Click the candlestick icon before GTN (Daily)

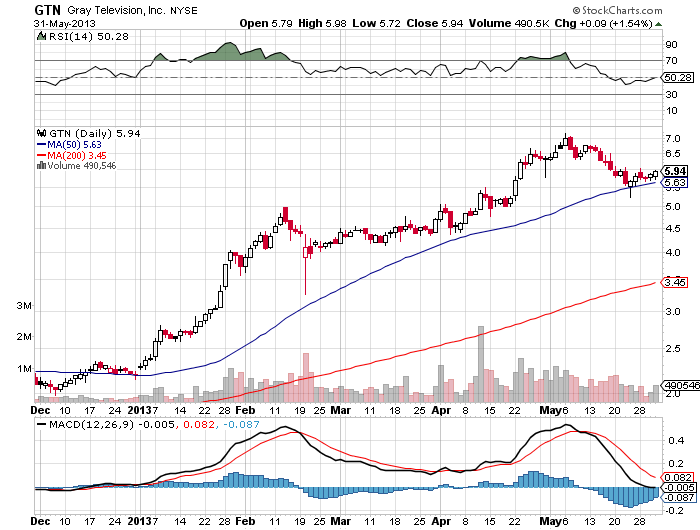tap(42, 133)
